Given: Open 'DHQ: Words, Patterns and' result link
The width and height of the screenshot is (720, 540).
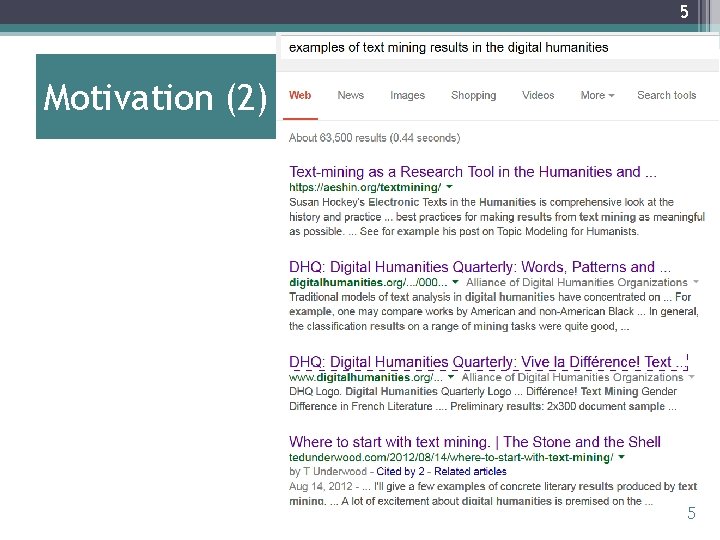Looking at the screenshot, I should pos(480,267).
